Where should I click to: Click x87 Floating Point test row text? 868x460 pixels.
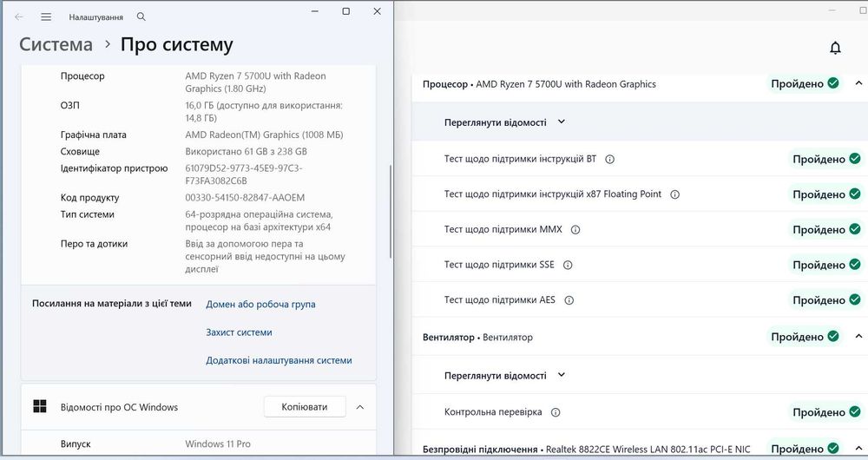point(553,194)
